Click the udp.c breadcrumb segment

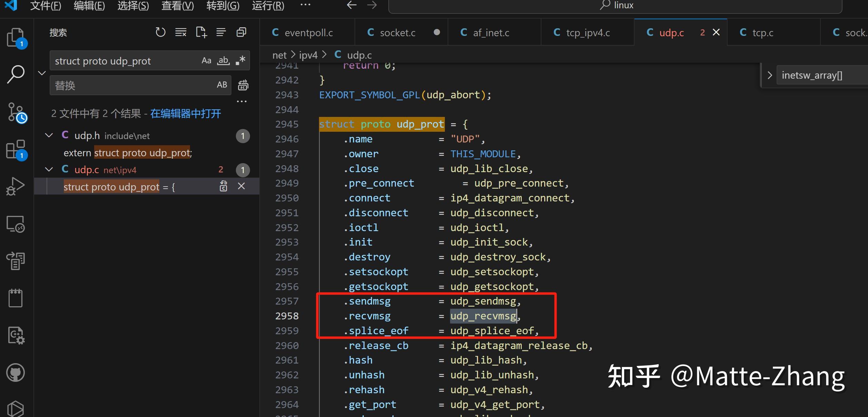coord(359,55)
